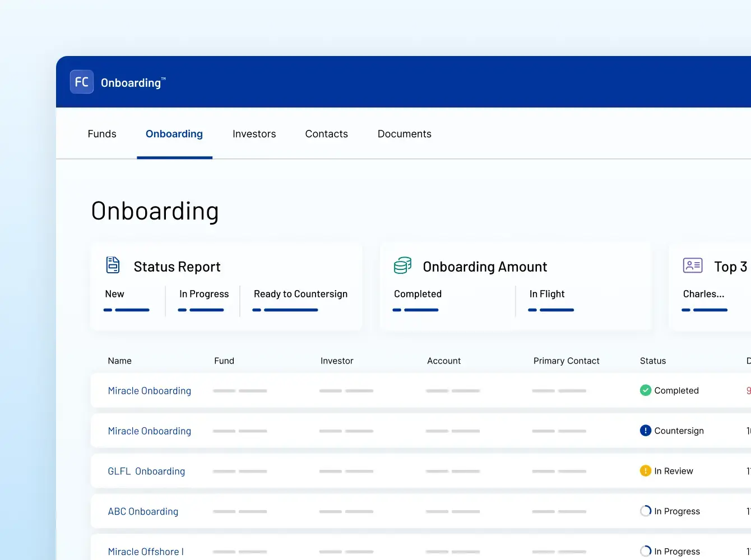The width and height of the screenshot is (751, 560).
Task: Click the green Completed status checkmark icon
Action: click(x=645, y=390)
